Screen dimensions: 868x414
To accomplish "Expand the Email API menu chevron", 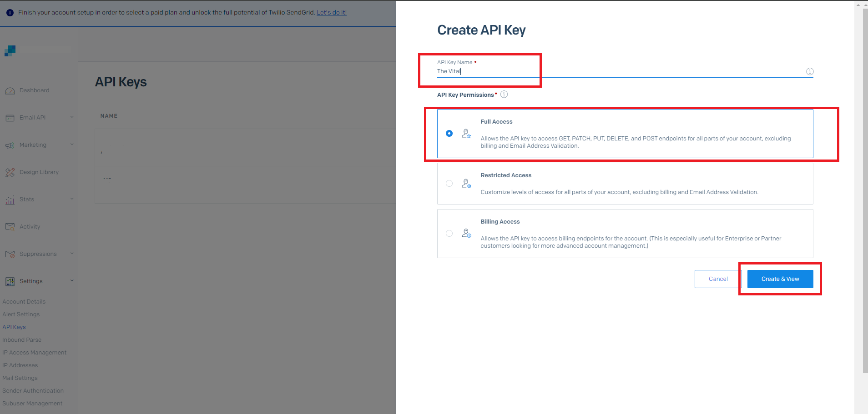I will (72, 117).
